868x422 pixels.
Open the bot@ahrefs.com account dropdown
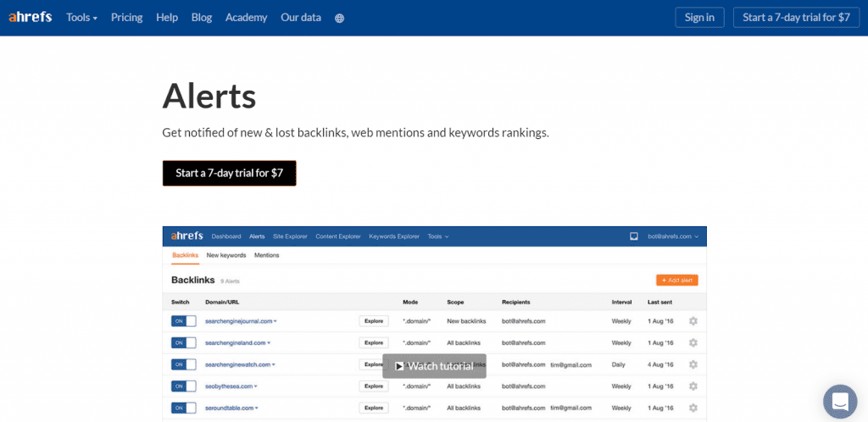pyautogui.click(x=673, y=236)
